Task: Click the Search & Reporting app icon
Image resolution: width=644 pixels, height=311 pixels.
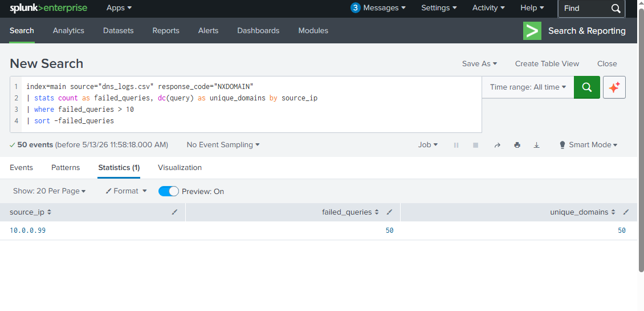Action: pos(532,31)
